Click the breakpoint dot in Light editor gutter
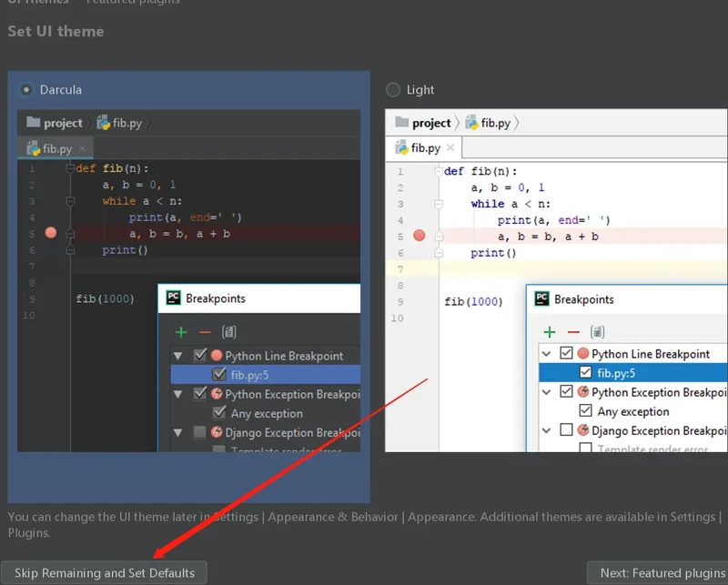728x585 pixels. point(420,236)
